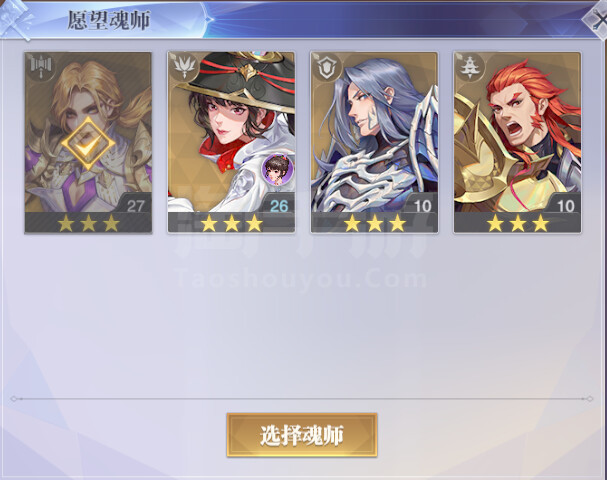This screenshot has height=480, width=607.
Task: Click the blue level 26 badge
Action: tap(278, 205)
